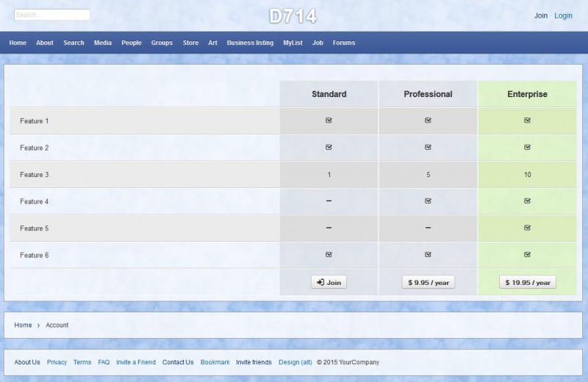This screenshot has height=382, width=588.
Task: Click the Feature 1 row label
Action: pos(34,121)
